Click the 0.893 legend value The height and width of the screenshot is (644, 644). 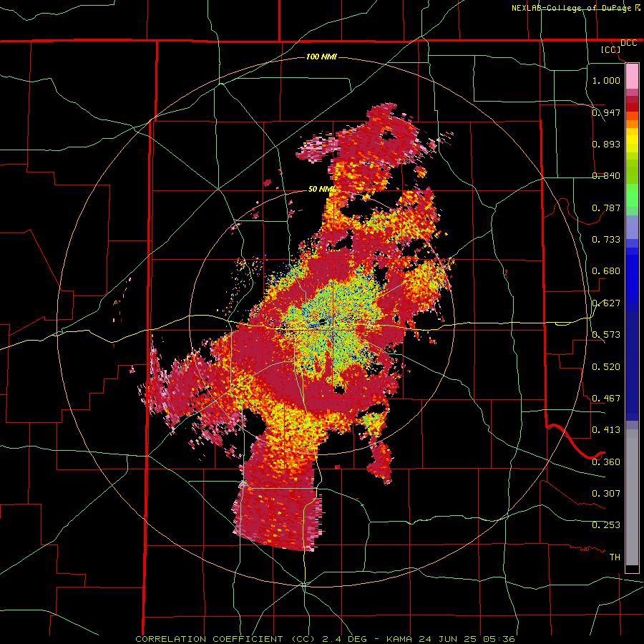point(606,144)
